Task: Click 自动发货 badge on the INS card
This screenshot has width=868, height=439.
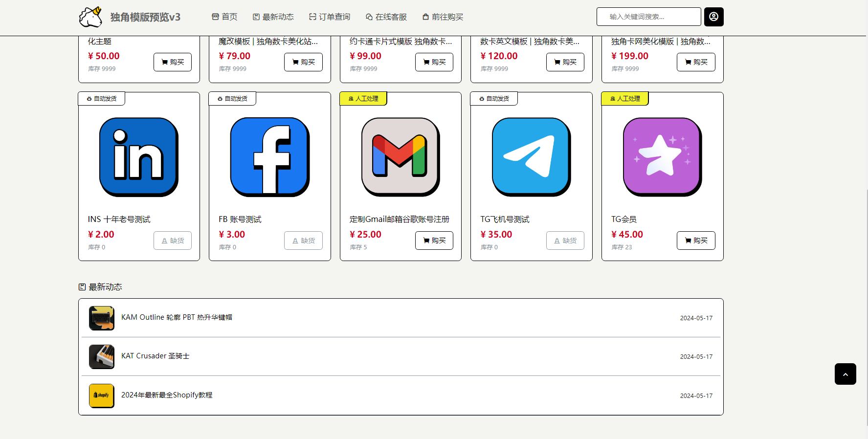Action: tap(102, 98)
